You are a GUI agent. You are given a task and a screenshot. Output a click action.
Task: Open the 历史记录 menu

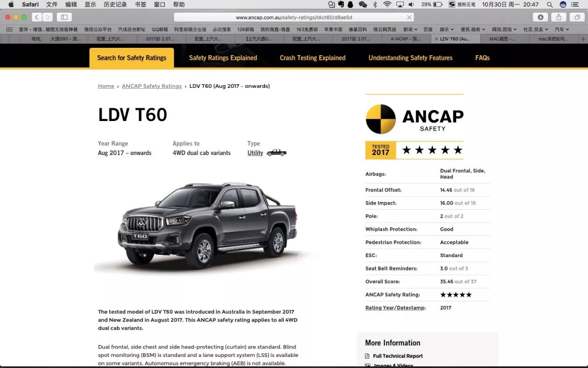click(115, 5)
